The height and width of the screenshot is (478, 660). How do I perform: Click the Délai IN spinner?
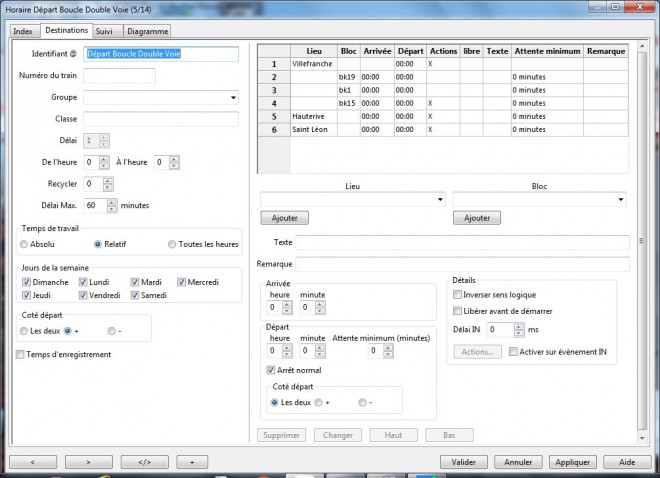click(506, 330)
